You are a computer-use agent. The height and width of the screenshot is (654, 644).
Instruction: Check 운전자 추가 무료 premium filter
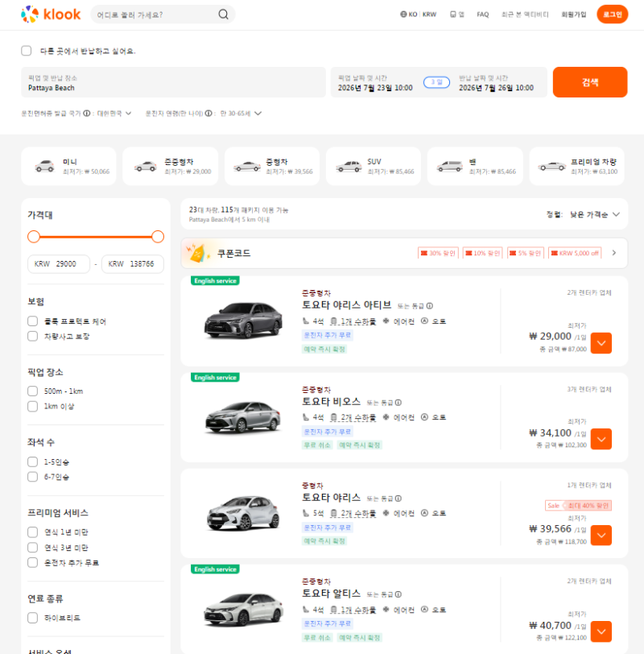[x=32, y=563]
